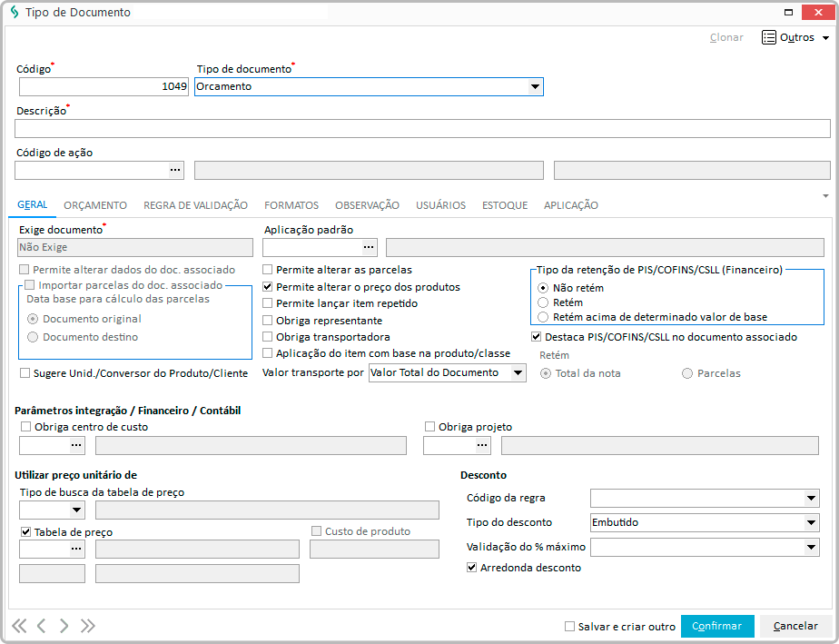Image resolution: width=839 pixels, height=644 pixels.
Task: Go to the next record arrow
Action: (64, 626)
